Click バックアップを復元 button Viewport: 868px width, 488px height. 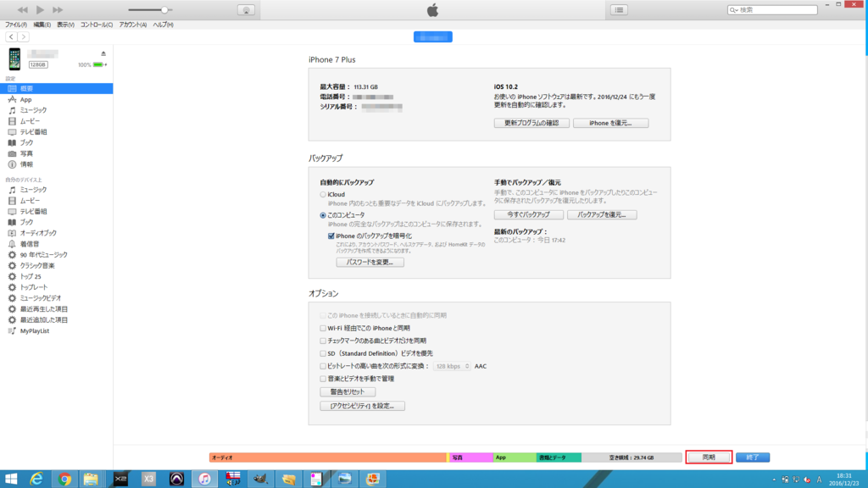pos(602,214)
